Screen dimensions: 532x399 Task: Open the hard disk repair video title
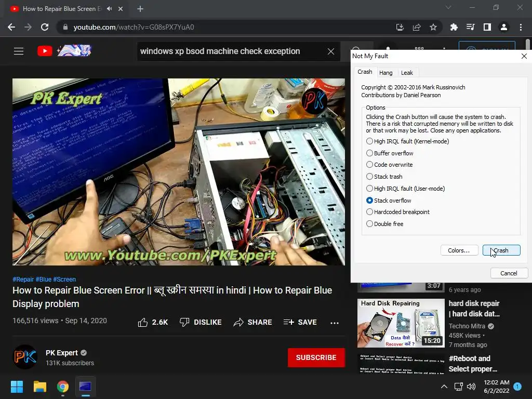coord(474,309)
